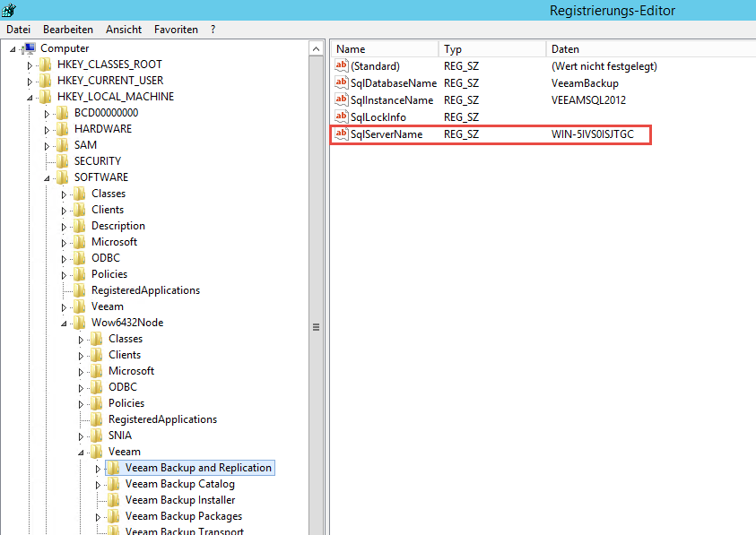
Task: Select the SqlServerName value name
Action: pos(387,134)
